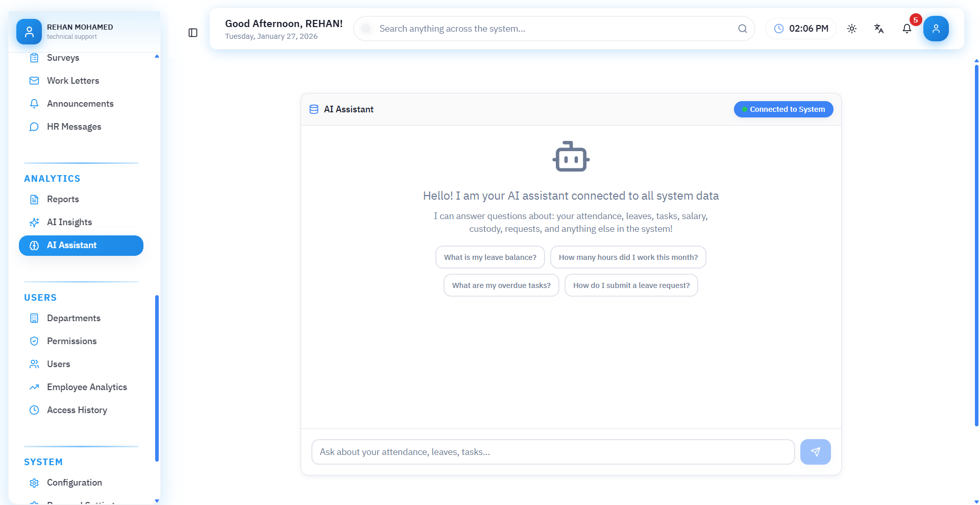Choose "What is my leave balance?" suggestion
This screenshot has height=505, width=980.
(490, 257)
